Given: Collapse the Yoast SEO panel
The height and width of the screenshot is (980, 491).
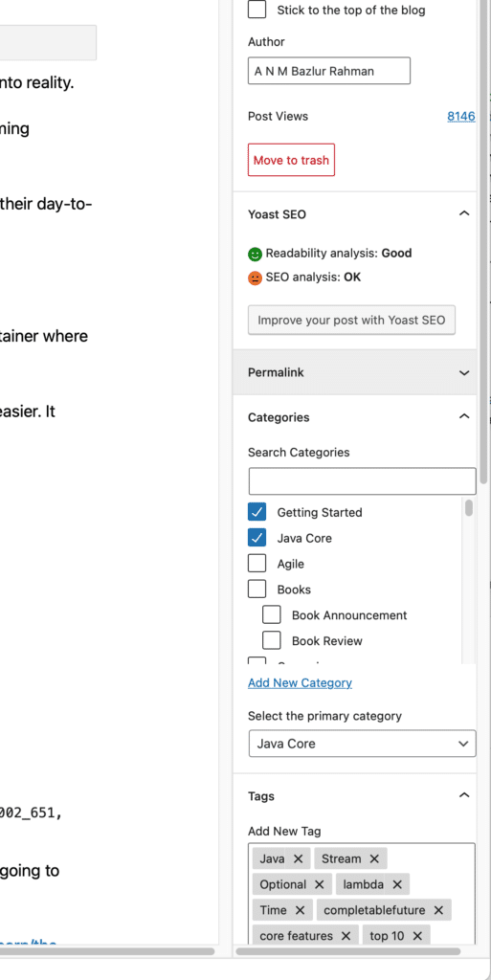Looking at the screenshot, I should 463,213.
